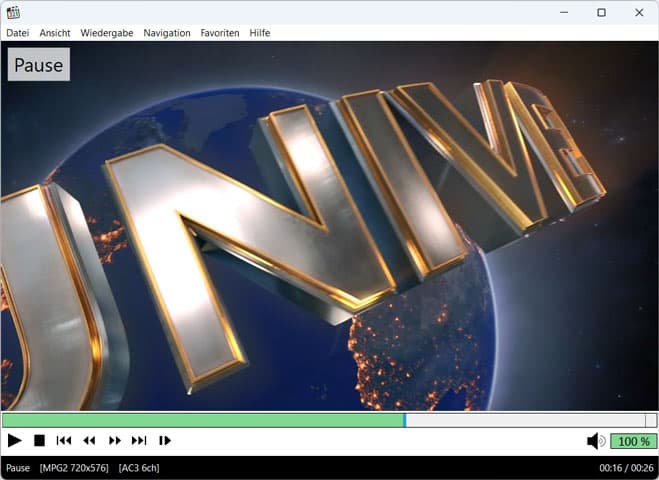This screenshot has height=480, width=659.
Task: Click the fast-forward (increase speed) icon
Action: (114, 440)
